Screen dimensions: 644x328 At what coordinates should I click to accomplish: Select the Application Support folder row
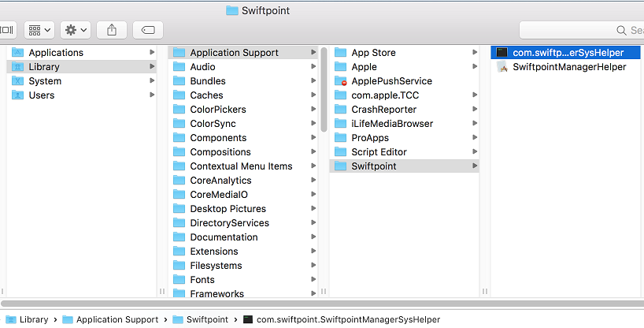(243, 52)
